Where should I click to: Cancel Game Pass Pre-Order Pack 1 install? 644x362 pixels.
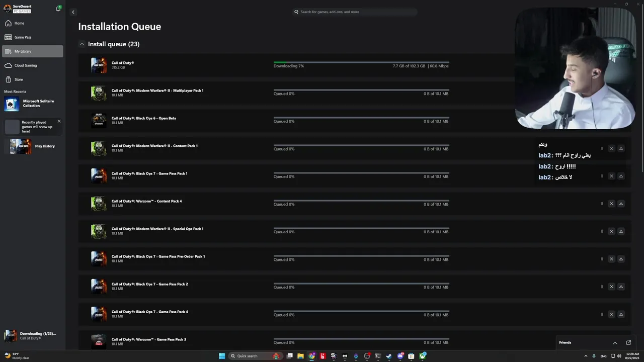click(x=611, y=259)
